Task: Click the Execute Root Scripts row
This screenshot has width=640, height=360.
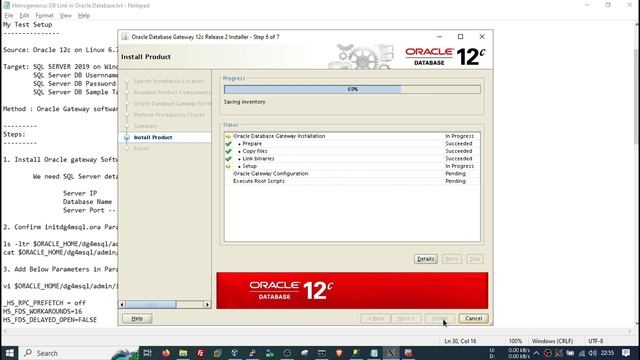Action: [x=352, y=181]
